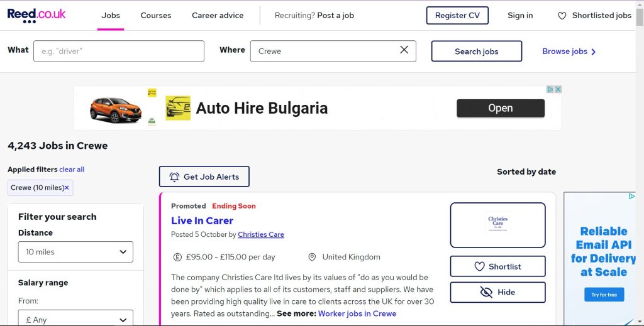Click the £95.00 - £115.00 per day text
644x326 pixels.
coord(230,257)
